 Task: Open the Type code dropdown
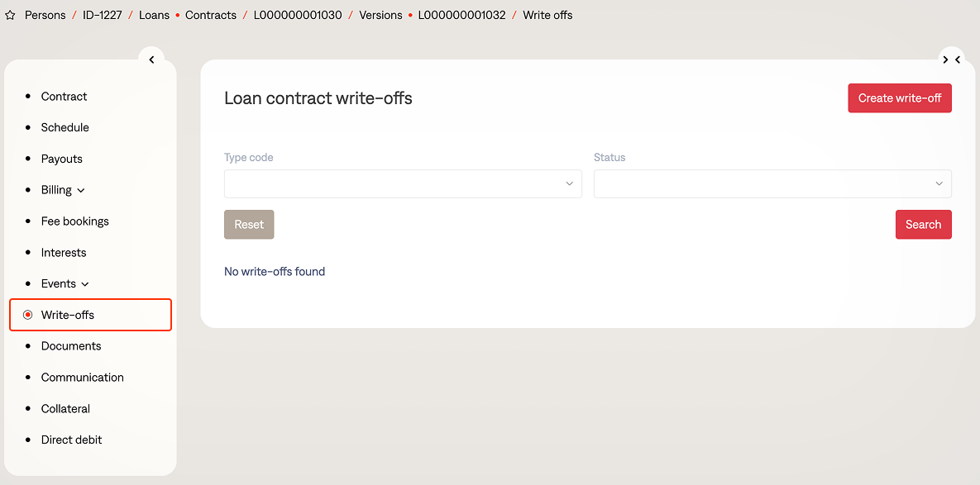pyautogui.click(x=403, y=183)
